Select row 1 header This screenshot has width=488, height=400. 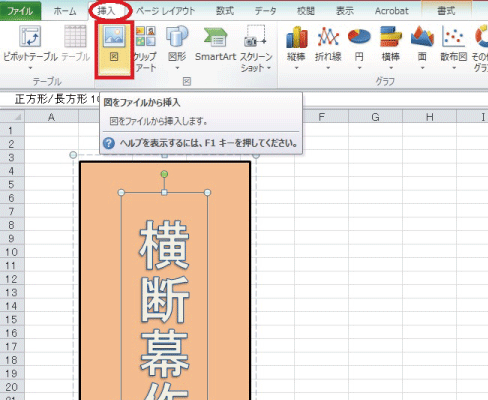click(x=12, y=130)
